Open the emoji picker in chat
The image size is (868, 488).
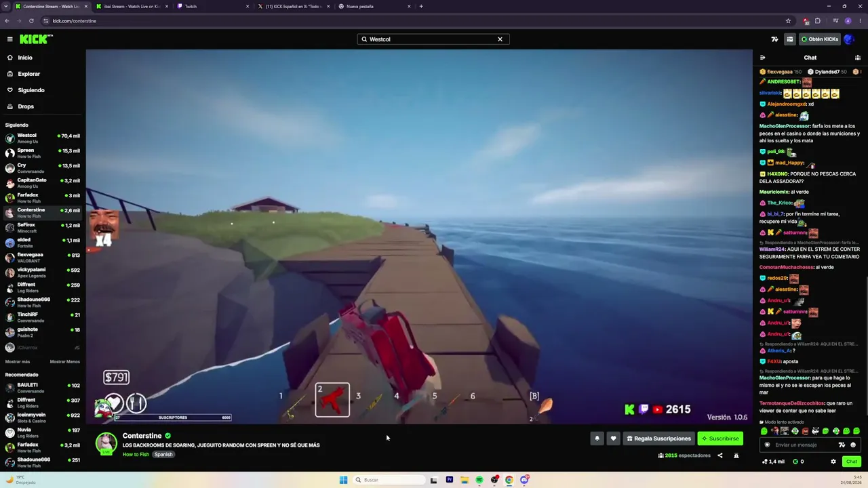(853, 445)
